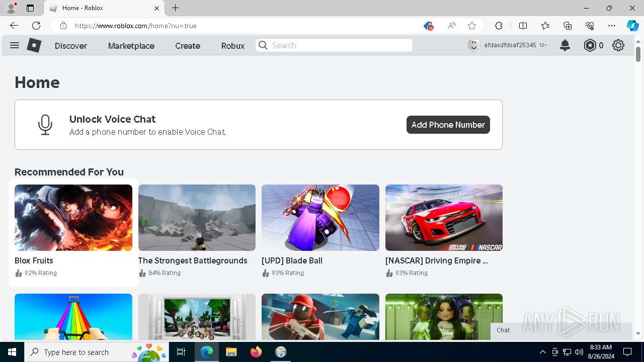The width and height of the screenshot is (644, 362).
Task: Click the 84% Rating text
Action: click(164, 273)
